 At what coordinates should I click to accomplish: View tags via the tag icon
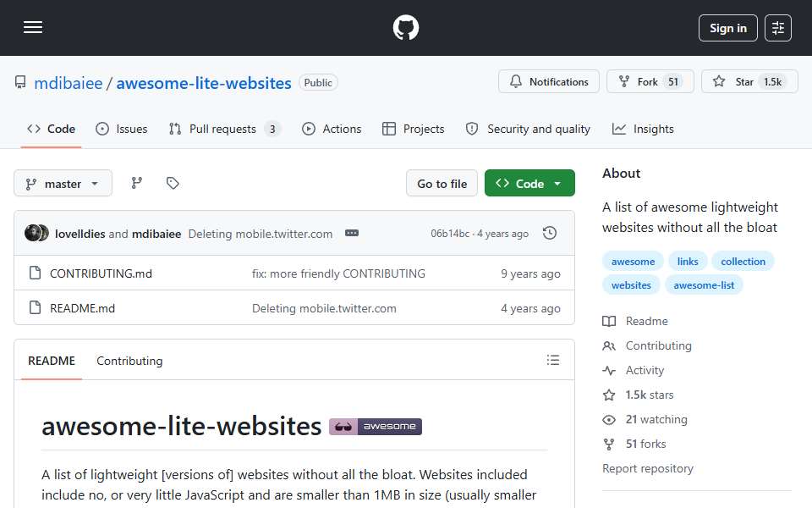[173, 183]
